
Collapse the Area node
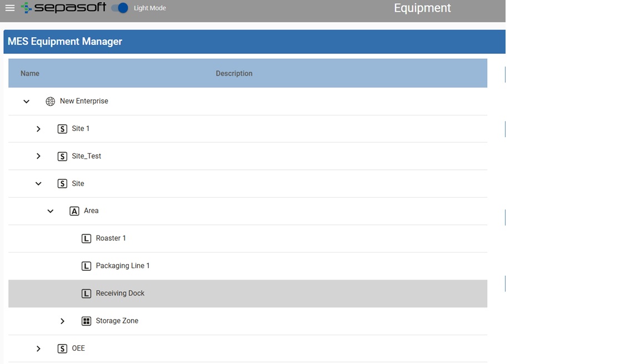50,211
